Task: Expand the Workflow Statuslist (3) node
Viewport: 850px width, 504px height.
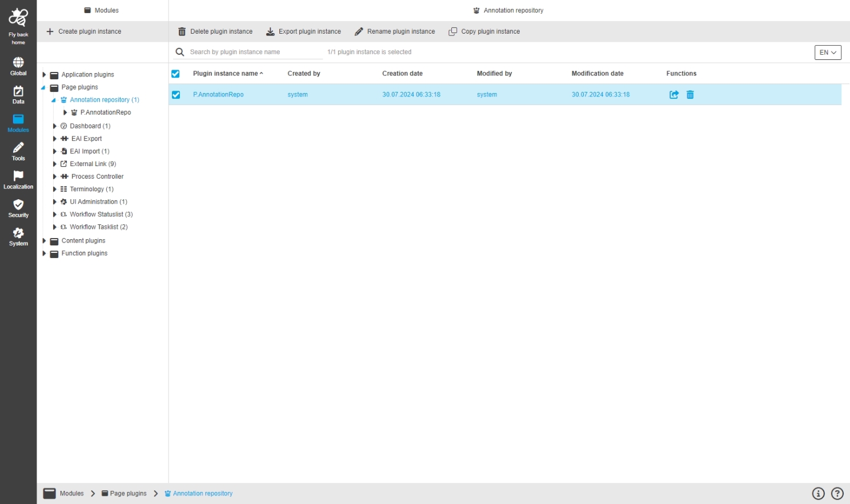Action: pyautogui.click(x=55, y=215)
